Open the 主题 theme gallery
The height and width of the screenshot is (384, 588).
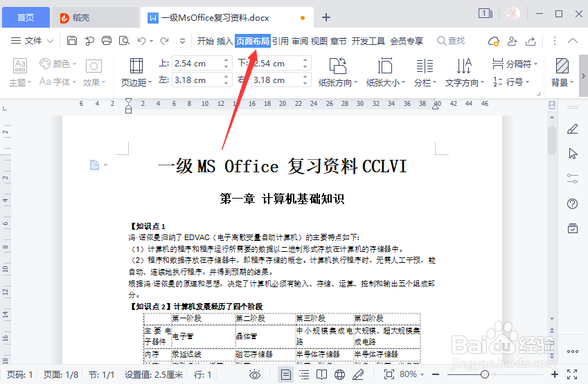click(20, 73)
